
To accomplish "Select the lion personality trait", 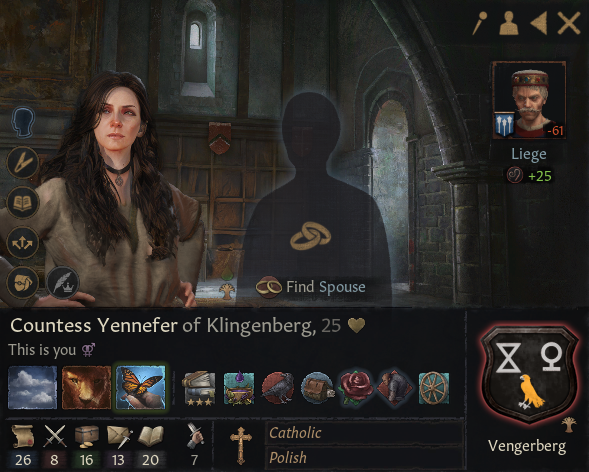I will point(86,387).
